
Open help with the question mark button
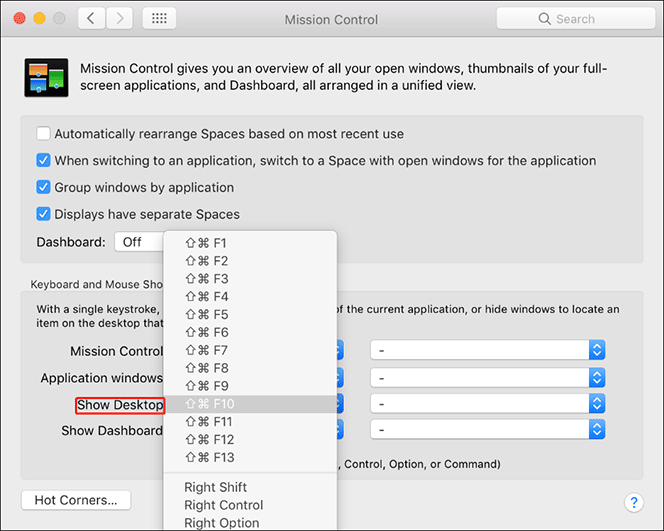point(634,503)
